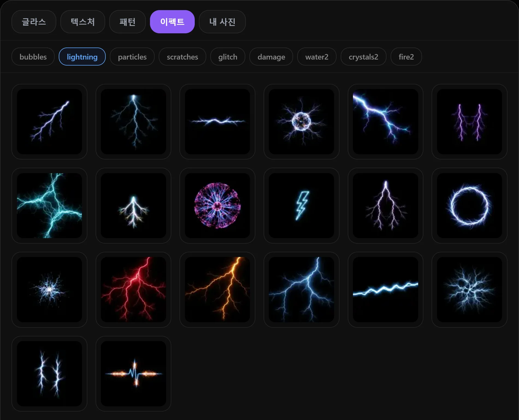
Task: Pick the scratches category chip
Action: (182, 57)
